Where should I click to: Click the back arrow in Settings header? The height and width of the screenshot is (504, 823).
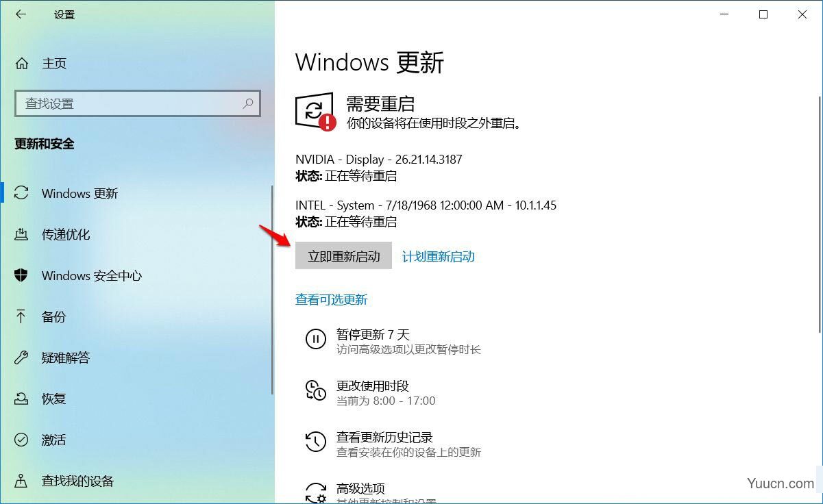pyautogui.click(x=21, y=14)
